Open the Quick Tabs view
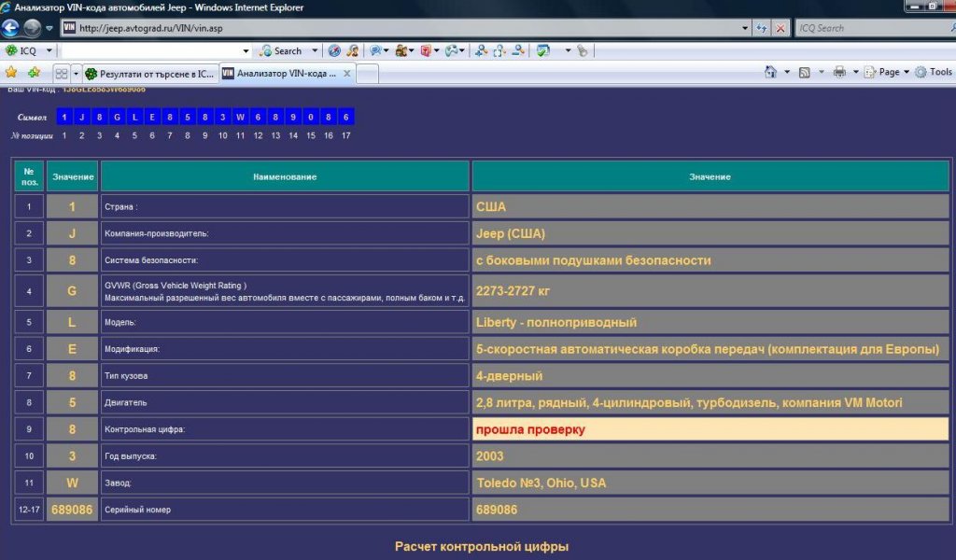The height and width of the screenshot is (560, 956). [62, 74]
